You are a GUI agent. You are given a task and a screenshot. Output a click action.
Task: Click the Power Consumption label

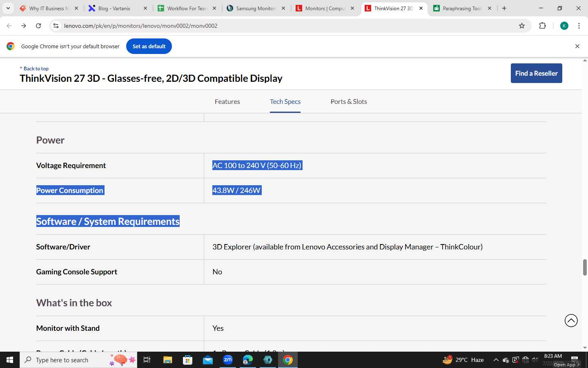70,190
